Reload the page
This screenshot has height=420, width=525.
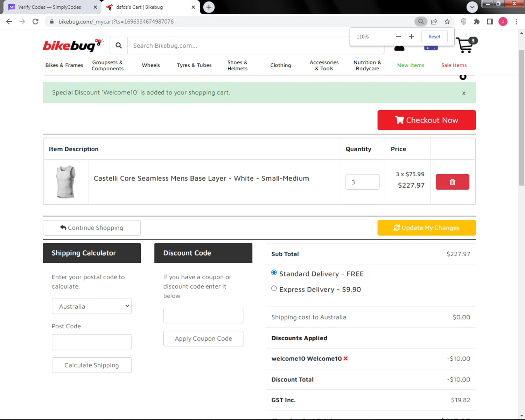click(x=35, y=22)
